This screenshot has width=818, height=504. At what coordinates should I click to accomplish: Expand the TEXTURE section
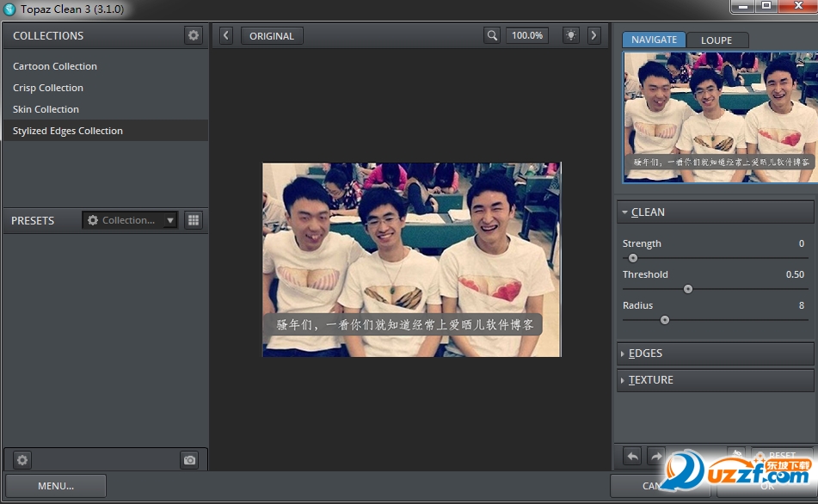pos(716,380)
